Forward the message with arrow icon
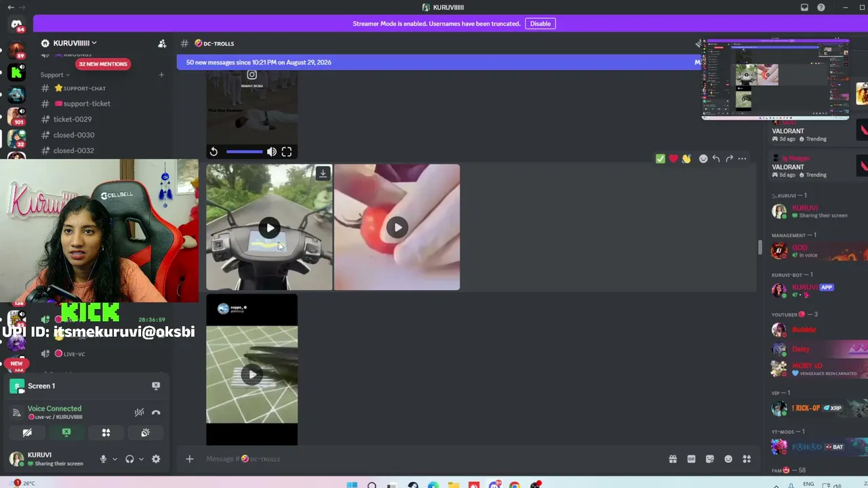The height and width of the screenshot is (488, 868). pos(729,159)
